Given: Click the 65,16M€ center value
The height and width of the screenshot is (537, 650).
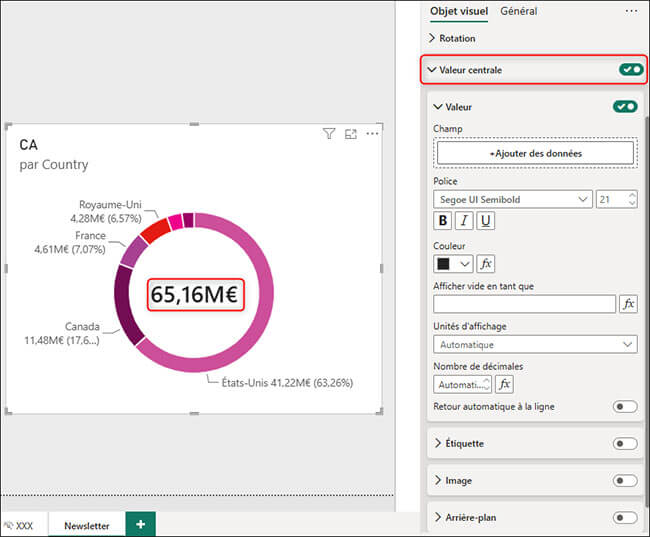Looking at the screenshot, I should pyautogui.click(x=195, y=294).
